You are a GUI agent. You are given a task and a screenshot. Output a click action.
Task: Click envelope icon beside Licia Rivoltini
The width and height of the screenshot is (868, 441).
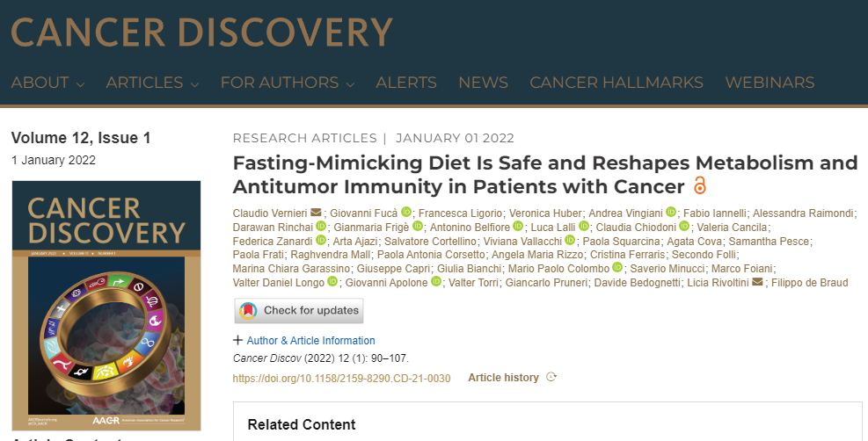757,282
